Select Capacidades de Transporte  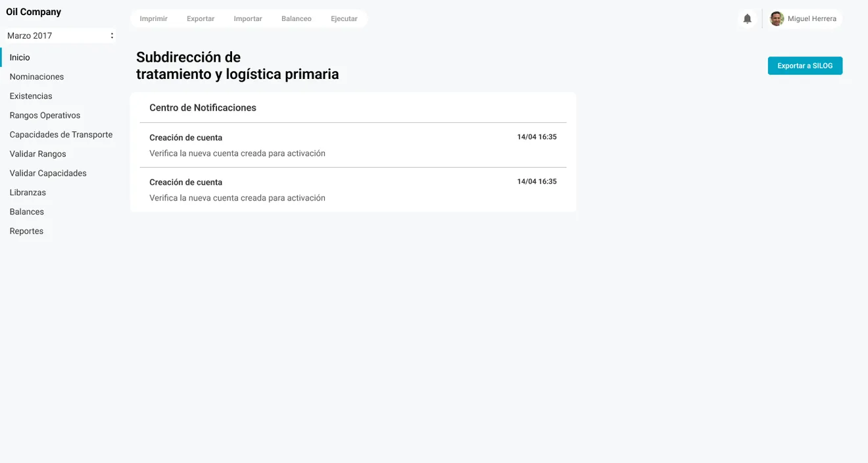point(61,135)
